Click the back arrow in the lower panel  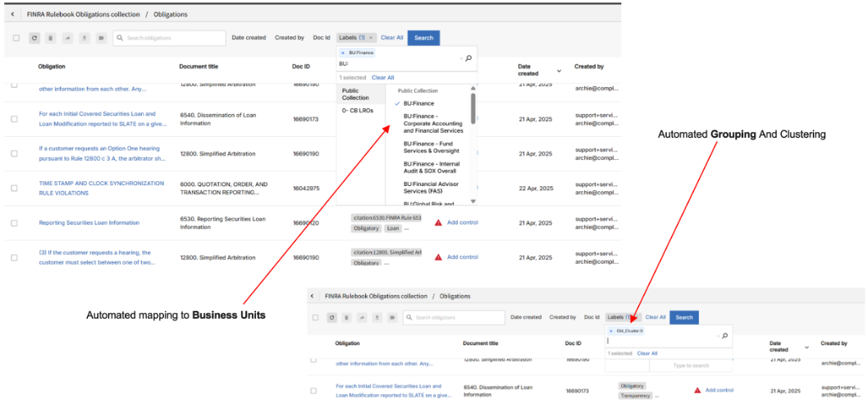click(313, 296)
